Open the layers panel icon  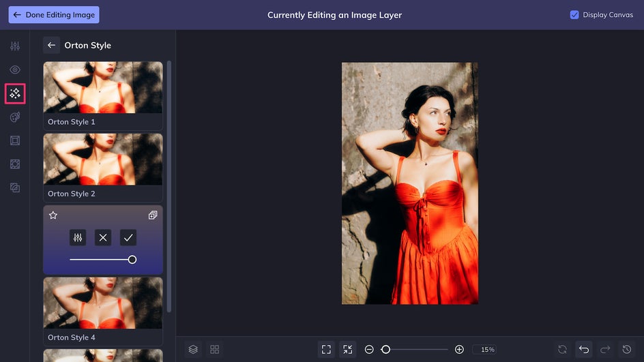pyautogui.click(x=193, y=349)
